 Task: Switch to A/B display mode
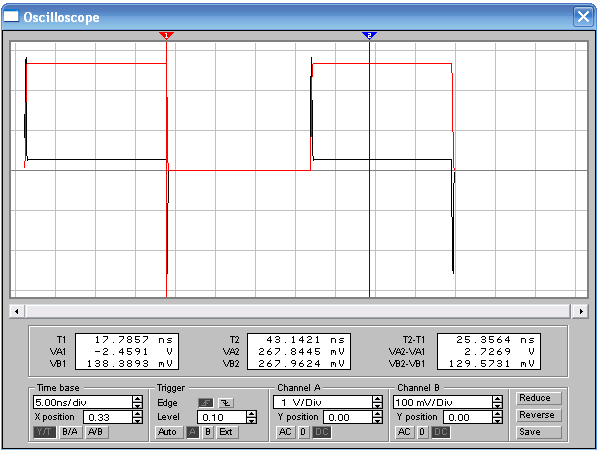pyautogui.click(x=96, y=432)
